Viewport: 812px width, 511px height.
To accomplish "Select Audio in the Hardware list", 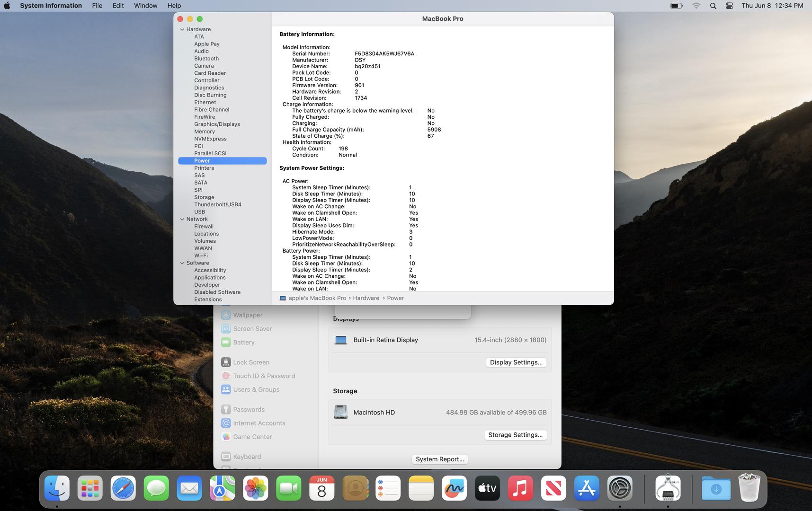I will pos(201,51).
